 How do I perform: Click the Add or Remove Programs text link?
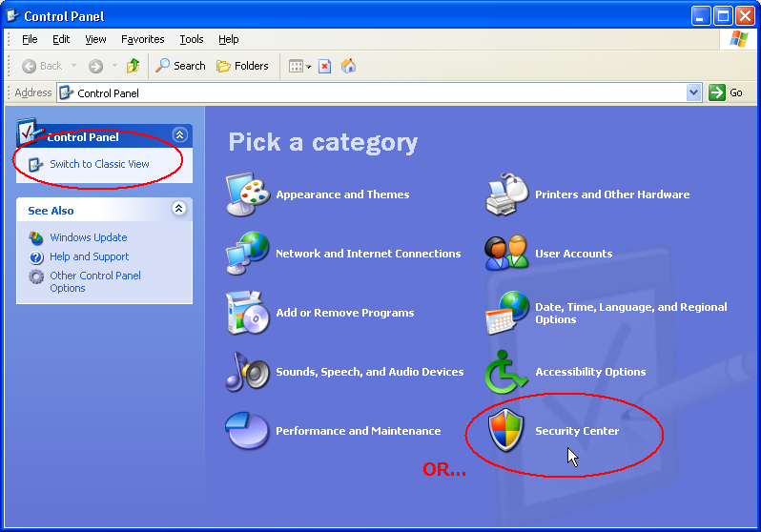pyautogui.click(x=345, y=313)
